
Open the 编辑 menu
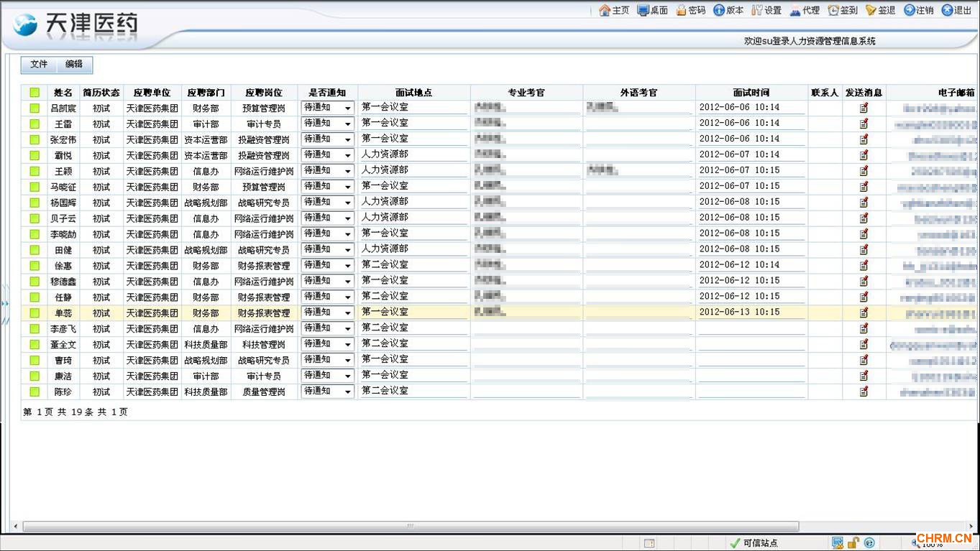click(x=74, y=65)
